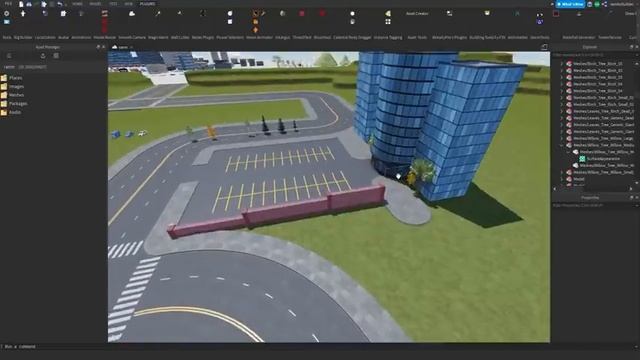
Task: Switch to the PLUGINS ribbon tab
Action: (x=147, y=4)
